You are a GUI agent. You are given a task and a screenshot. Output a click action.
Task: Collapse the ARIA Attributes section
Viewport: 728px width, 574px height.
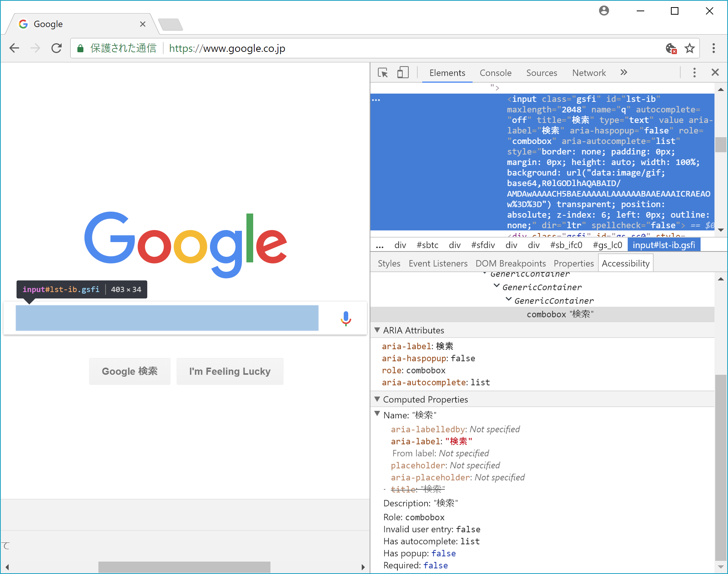377,330
